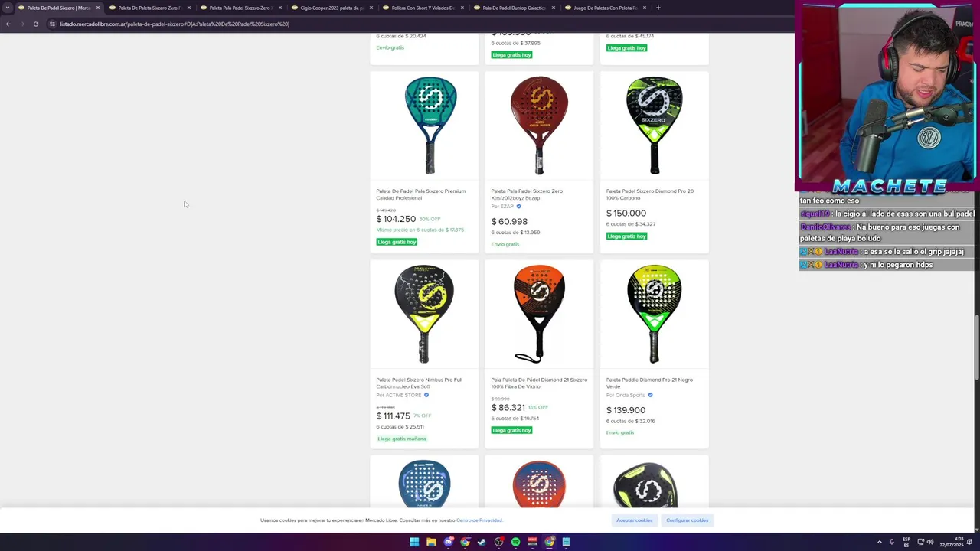Image resolution: width=980 pixels, height=551 pixels.
Task: Click 'Configurar cookies' button
Action: click(687, 520)
